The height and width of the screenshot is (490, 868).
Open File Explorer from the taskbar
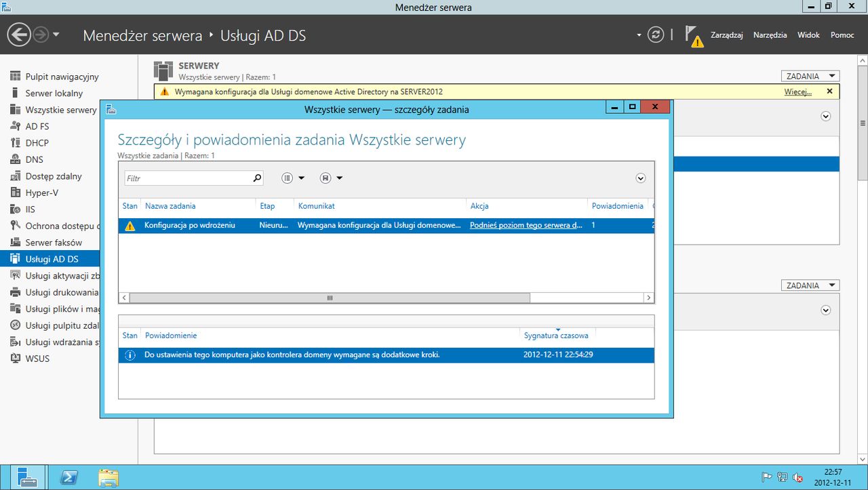(108, 477)
